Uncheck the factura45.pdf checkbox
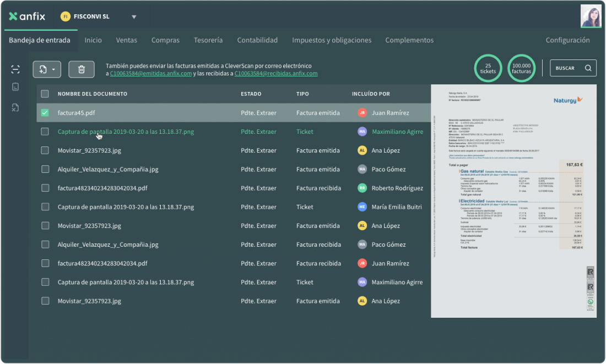606x364 pixels. 45,113
